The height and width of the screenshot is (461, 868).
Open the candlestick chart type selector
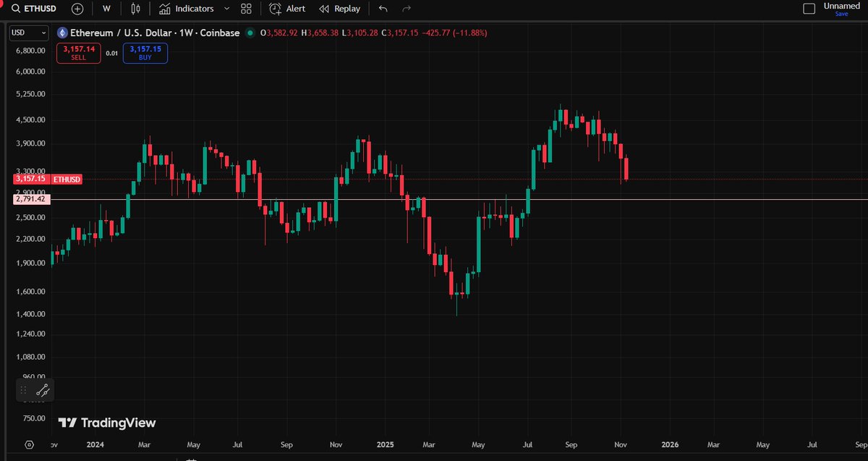pyautogui.click(x=135, y=9)
